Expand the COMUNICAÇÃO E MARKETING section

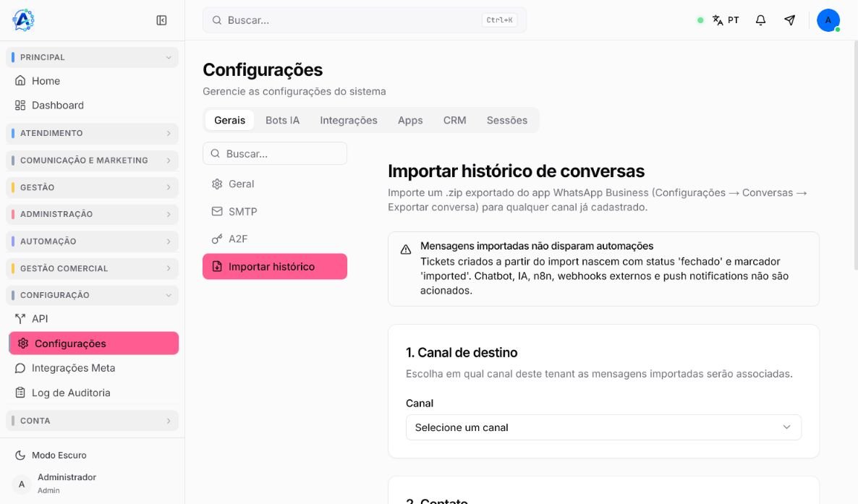[x=92, y=161]
